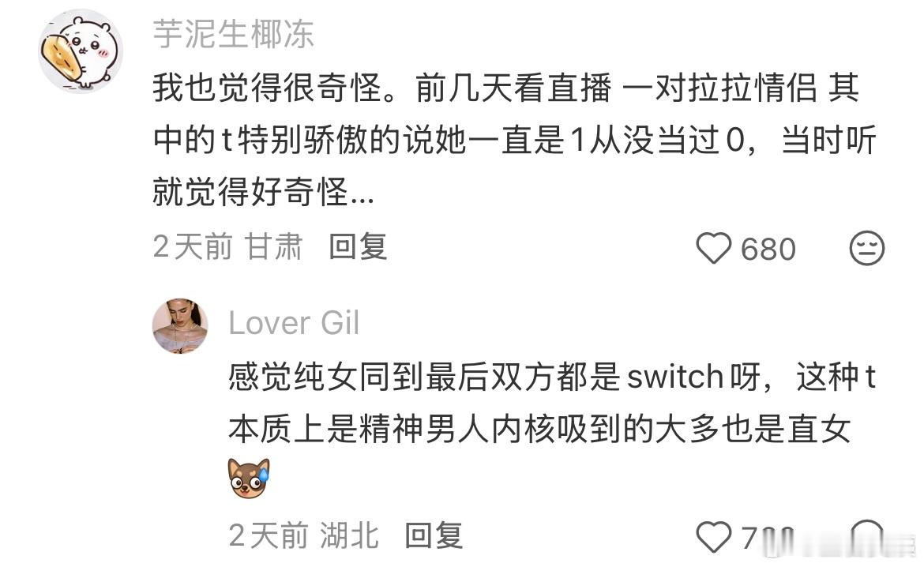Tap the 湖北 location label
924x567 pixels.
(349, 535)
